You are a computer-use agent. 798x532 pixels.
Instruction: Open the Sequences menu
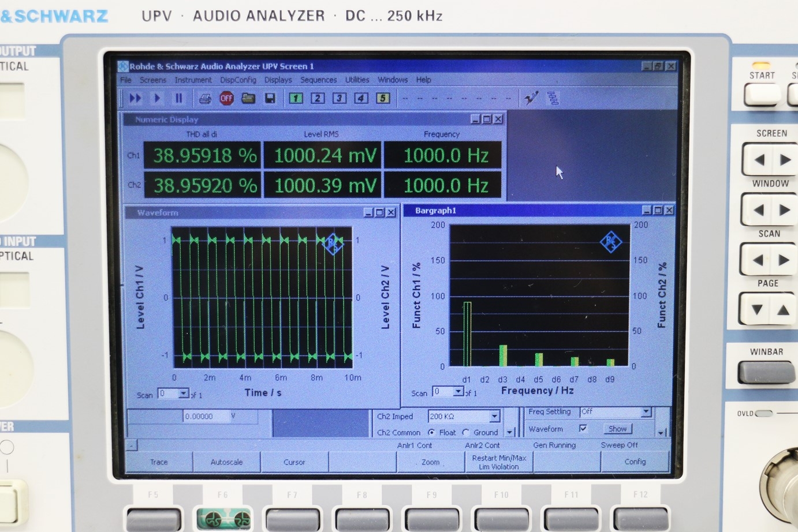318,80
